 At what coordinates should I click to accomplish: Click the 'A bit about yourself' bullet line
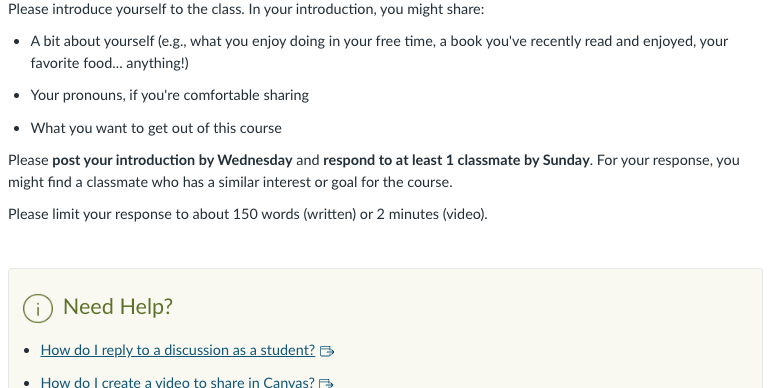coord(379,41)
